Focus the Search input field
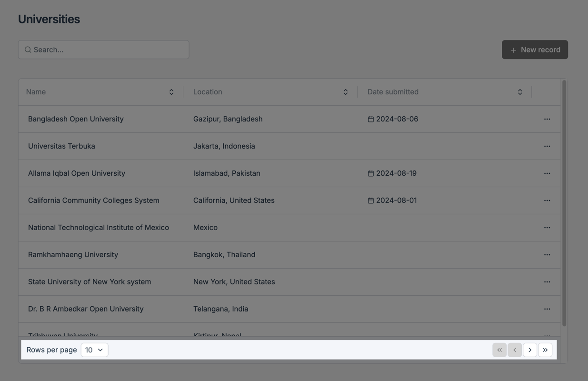Screen dimensions: 588x381 coord(110,50)
